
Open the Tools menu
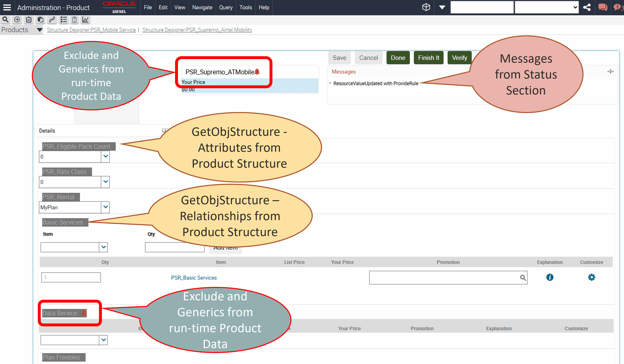point(245,7)
